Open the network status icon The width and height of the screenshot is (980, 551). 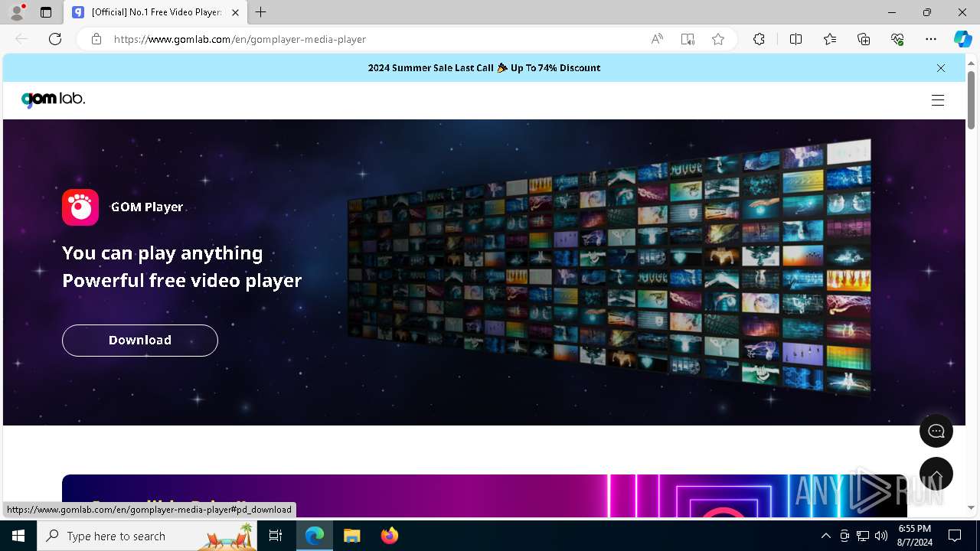(x=863, y=536)
